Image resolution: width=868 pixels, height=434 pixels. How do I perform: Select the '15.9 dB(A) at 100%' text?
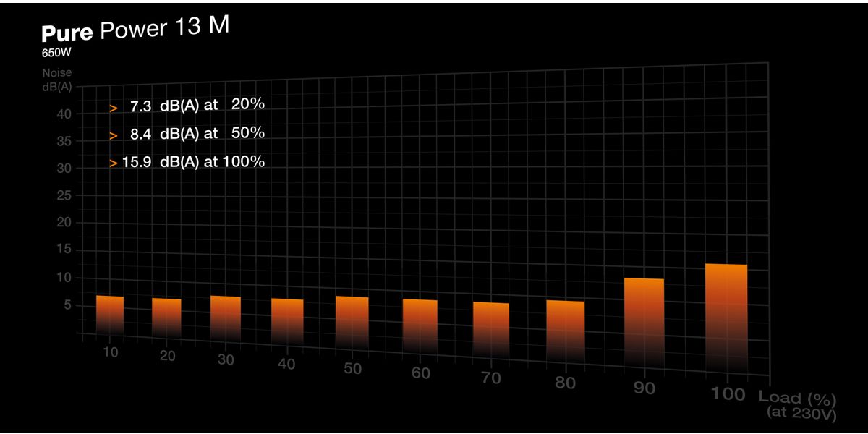tap(193, 162)
